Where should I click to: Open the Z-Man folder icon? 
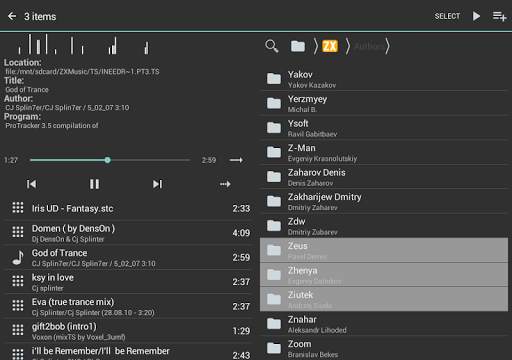click(x=274, y=152)
